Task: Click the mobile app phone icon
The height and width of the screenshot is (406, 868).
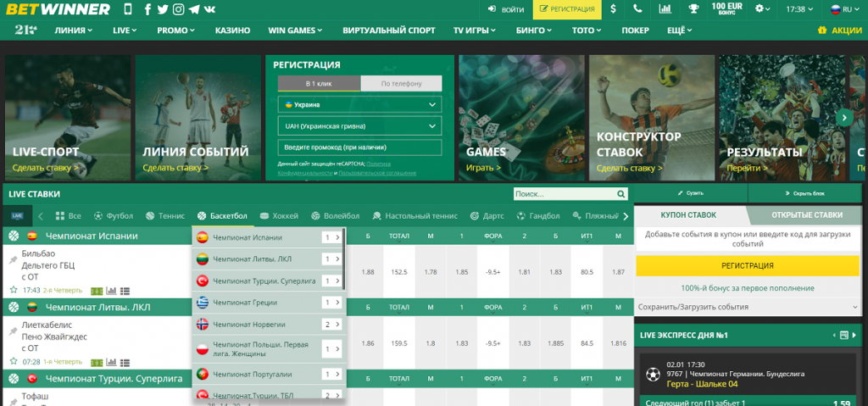Action: point(128,10)
